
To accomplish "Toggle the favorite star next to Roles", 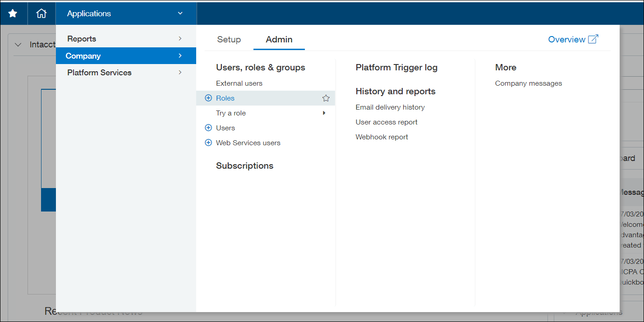I will tap(326, 97).
